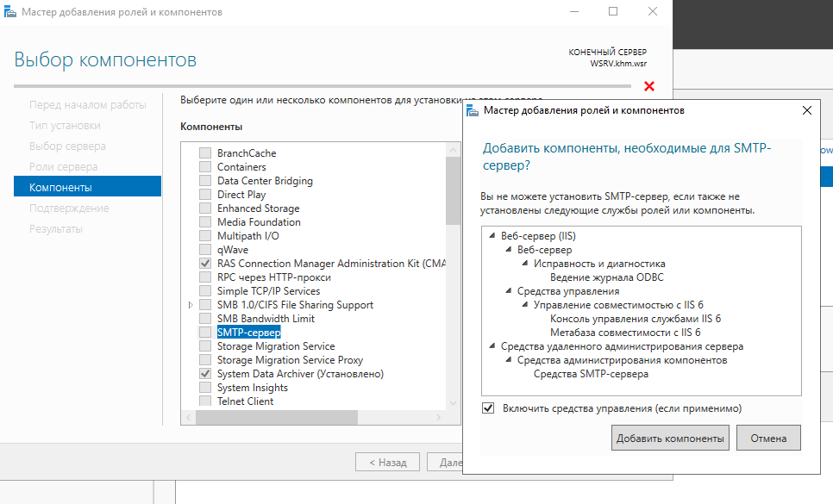Click the 'Отмена' button

click(x=768, y=439)
